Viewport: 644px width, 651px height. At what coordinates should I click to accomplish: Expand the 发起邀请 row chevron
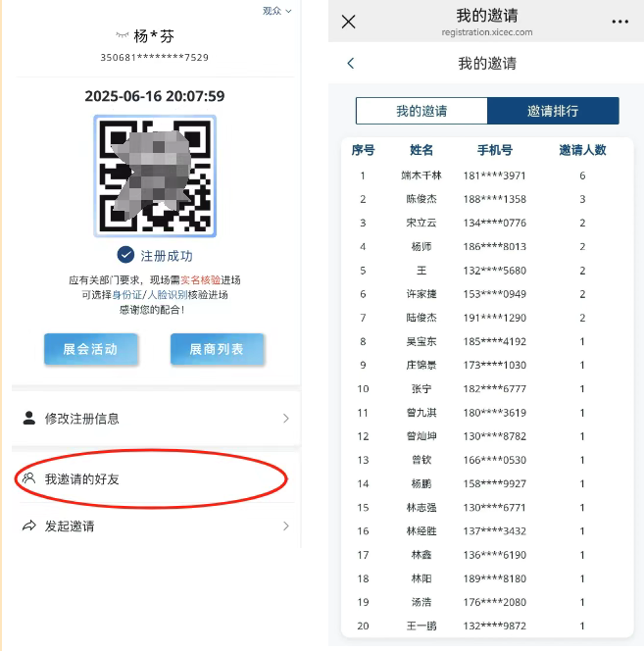pyautogui.click(x=285, y=526)
